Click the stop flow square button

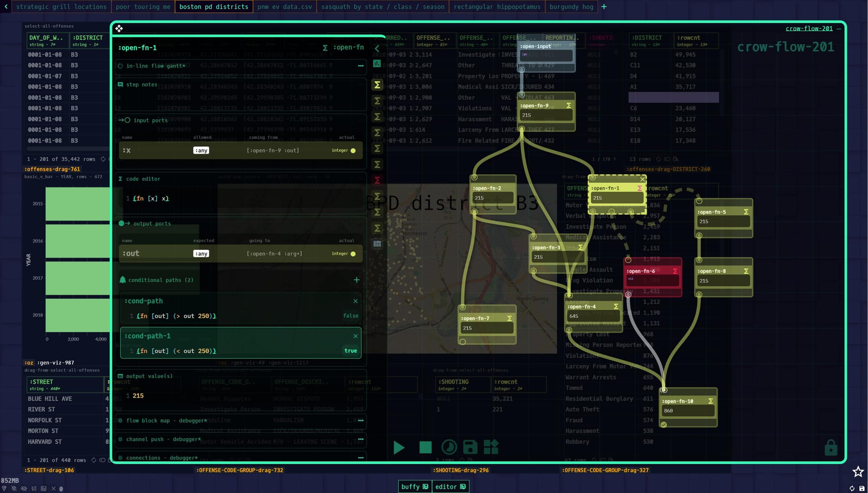pos(425,447)
